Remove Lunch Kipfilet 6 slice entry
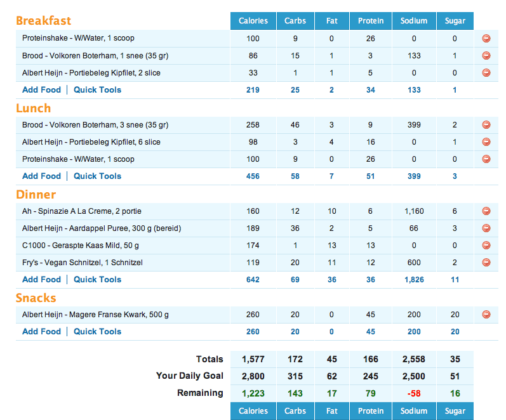The height and width of the screenshot is (420, 506). [x=486, y=142]
